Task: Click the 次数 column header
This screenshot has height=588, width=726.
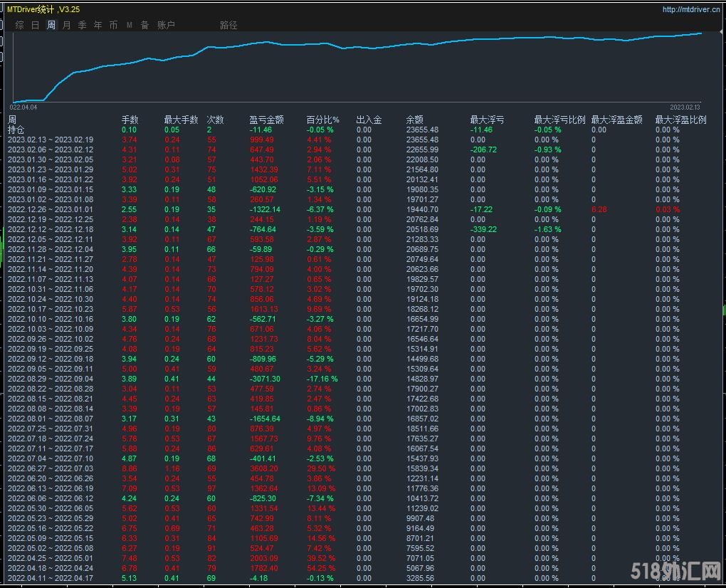Action: [x=215, y=120]
